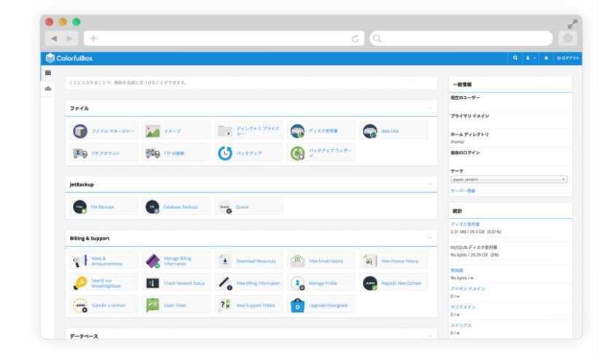The width and height of the screenshot is (615, 364).
Task: Open Manage Billing Information
Action: click(x=176, y=261)
